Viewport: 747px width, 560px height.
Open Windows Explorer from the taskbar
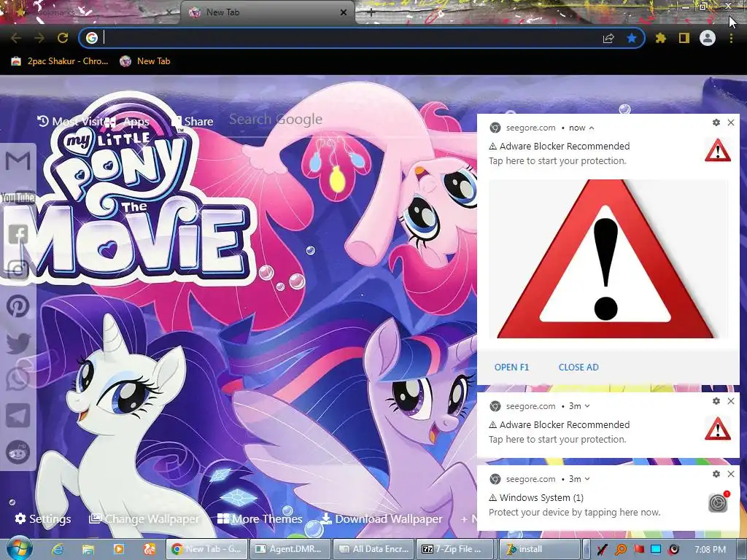click(88, 549)
